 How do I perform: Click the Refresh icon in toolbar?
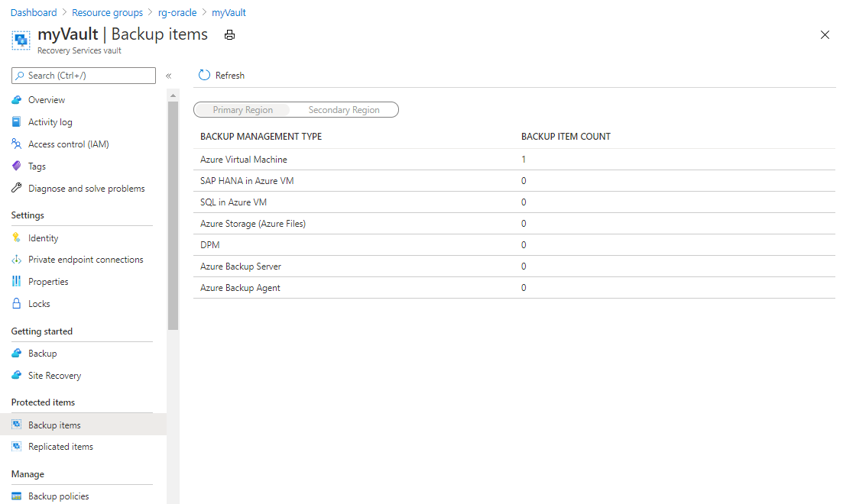pyautogui.click(x=204, y=76)
